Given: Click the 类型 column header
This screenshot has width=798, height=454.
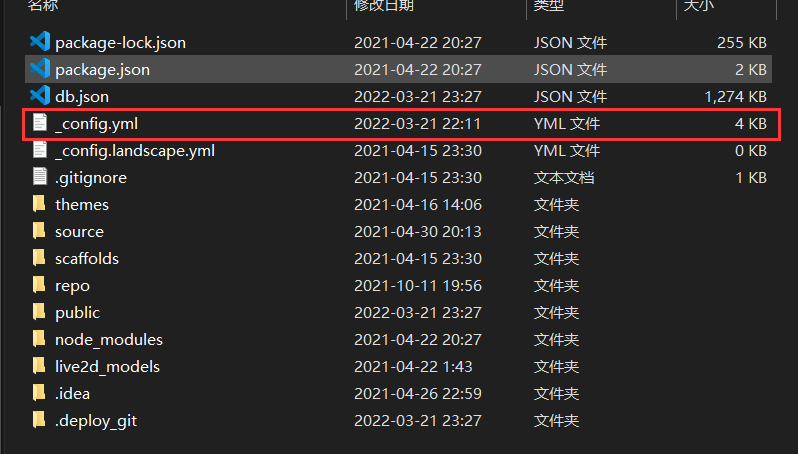Looking at the screenshot, I should pyautogui.click(x=549, y=6).
